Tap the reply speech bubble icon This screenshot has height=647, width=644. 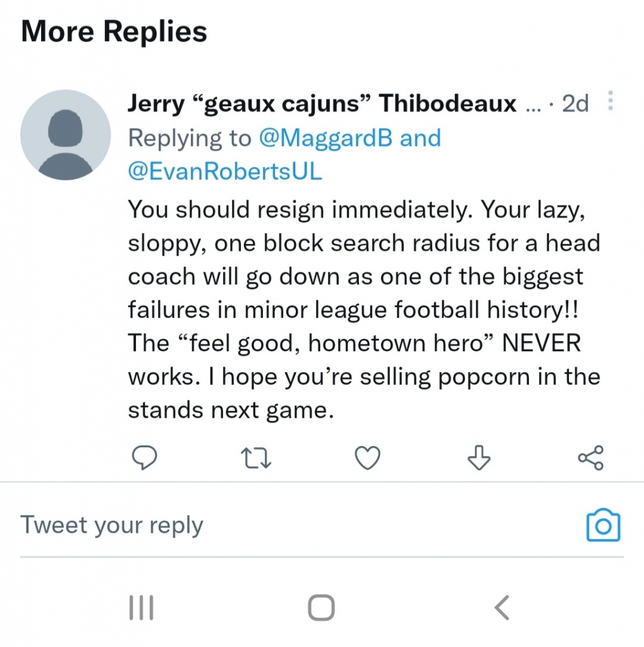(146, 457)
